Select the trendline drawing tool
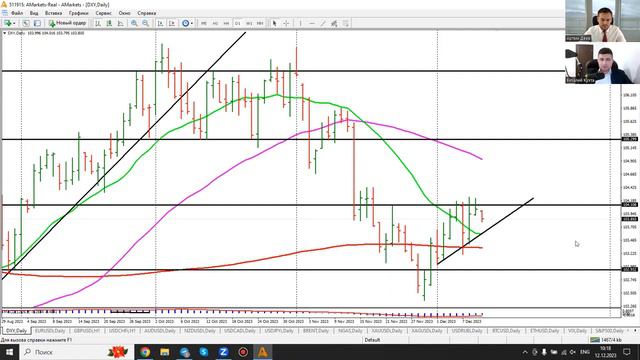640x360 pixels. [x=323, y=23]
